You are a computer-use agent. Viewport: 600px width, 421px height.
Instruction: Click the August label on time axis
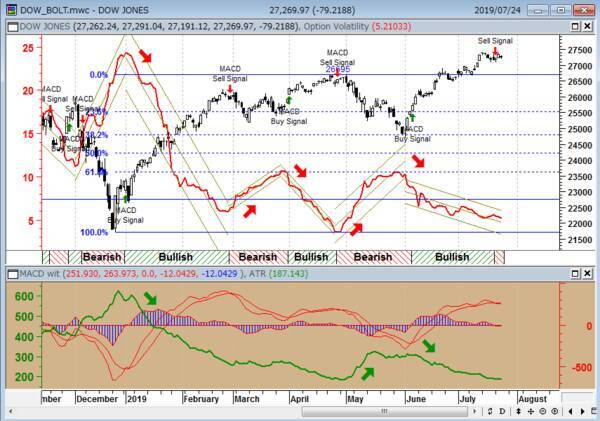pos(533,399)
